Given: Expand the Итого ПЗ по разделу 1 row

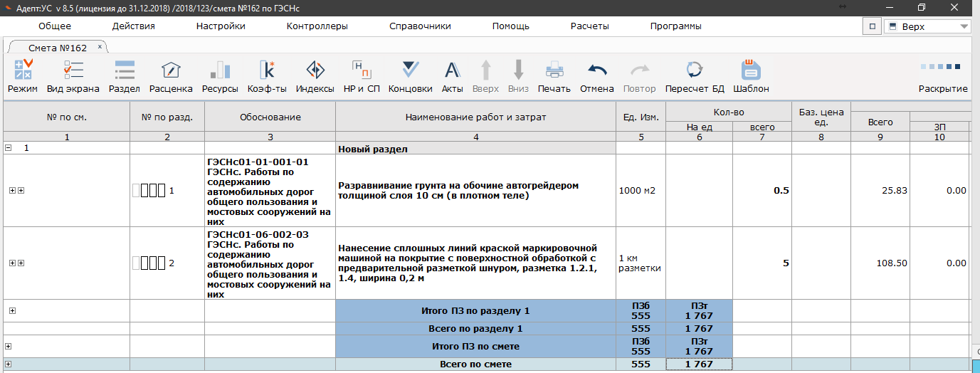Looking at the screenshot, I should [x=12, y=310].
